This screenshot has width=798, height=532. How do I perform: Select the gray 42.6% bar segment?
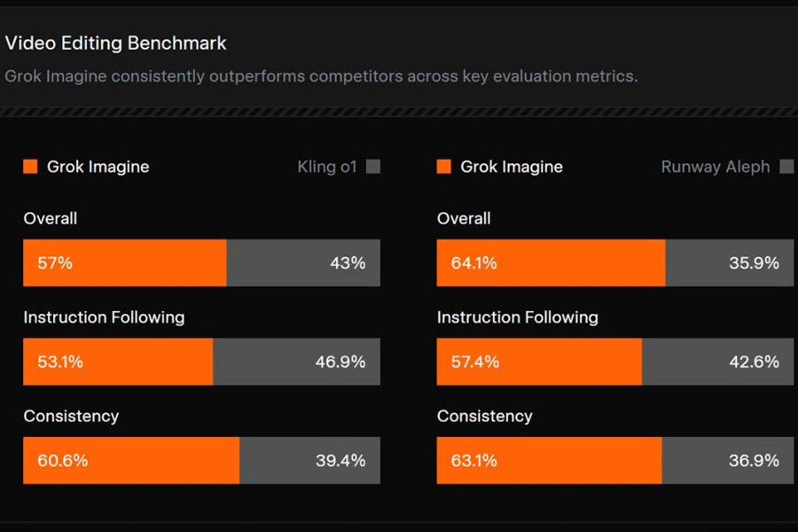pyautogui.click(x=717, y=362)
